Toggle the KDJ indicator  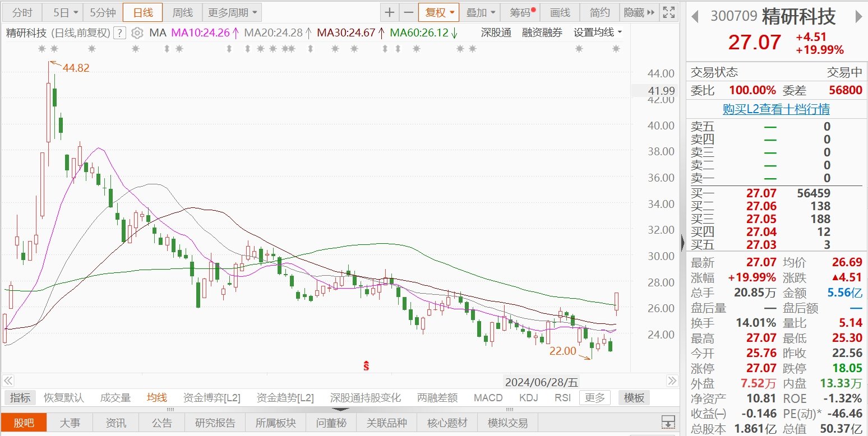pyautogui.click(x=528, y=398)
